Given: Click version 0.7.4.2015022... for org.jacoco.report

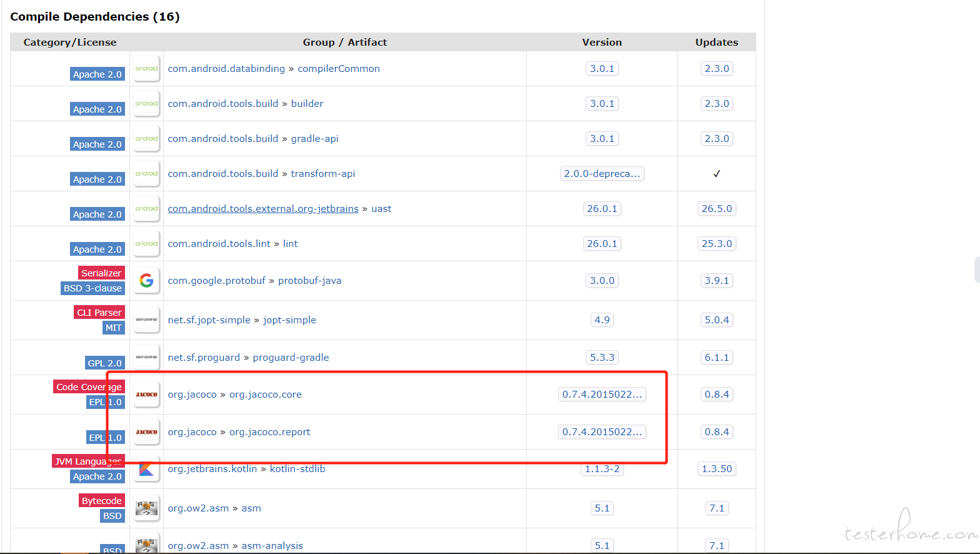Looking at the screenshot, I should (602, 432).
